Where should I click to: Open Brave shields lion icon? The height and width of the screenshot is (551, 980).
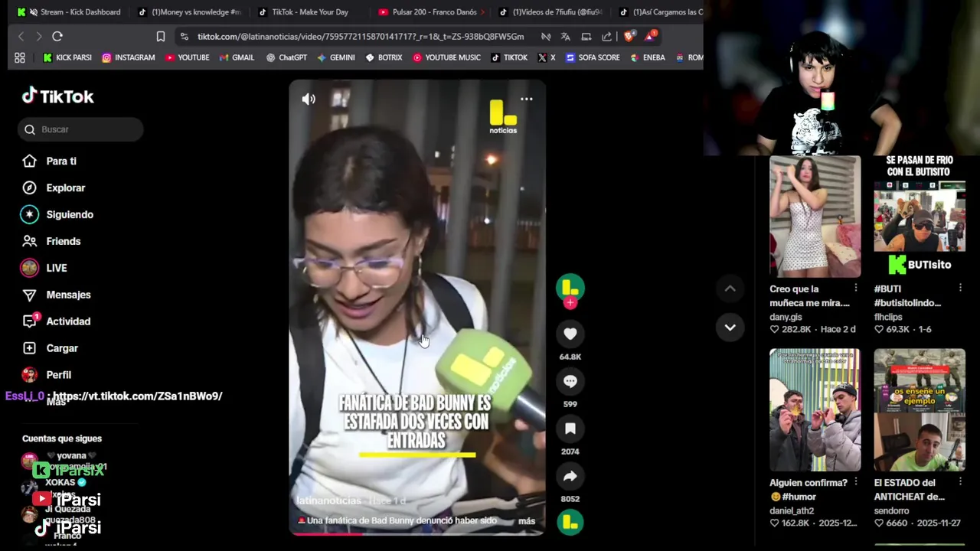point(629,36)
